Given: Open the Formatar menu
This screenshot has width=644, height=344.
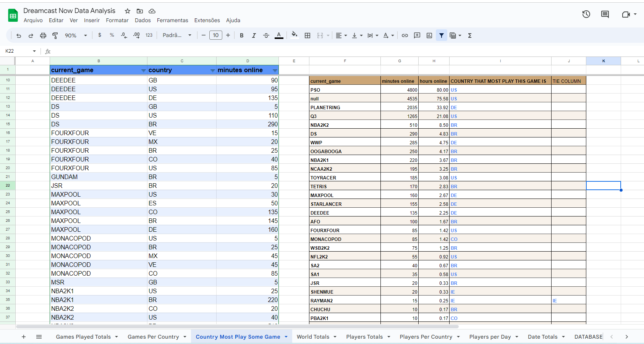Looking at the screenshot, I should [x=117, y=20].
